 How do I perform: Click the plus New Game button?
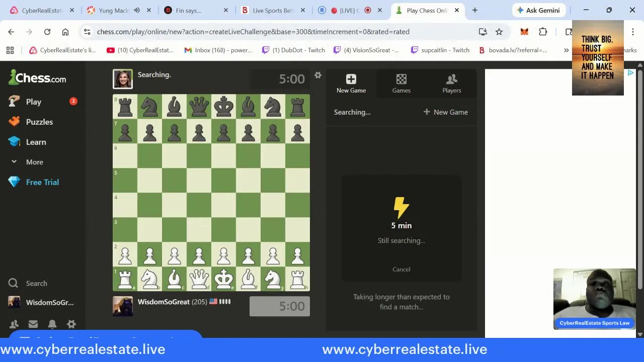click(446, 112)
